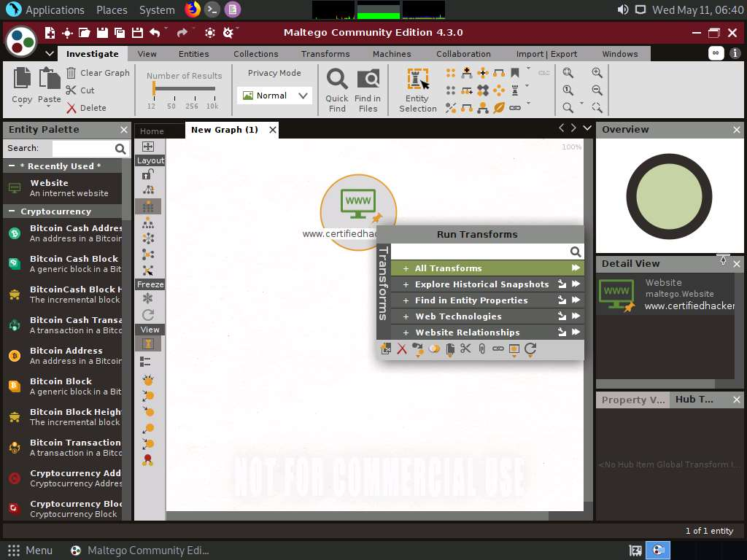Click the select links chain icon
This screenshot has width=747, height=560.
515,108
